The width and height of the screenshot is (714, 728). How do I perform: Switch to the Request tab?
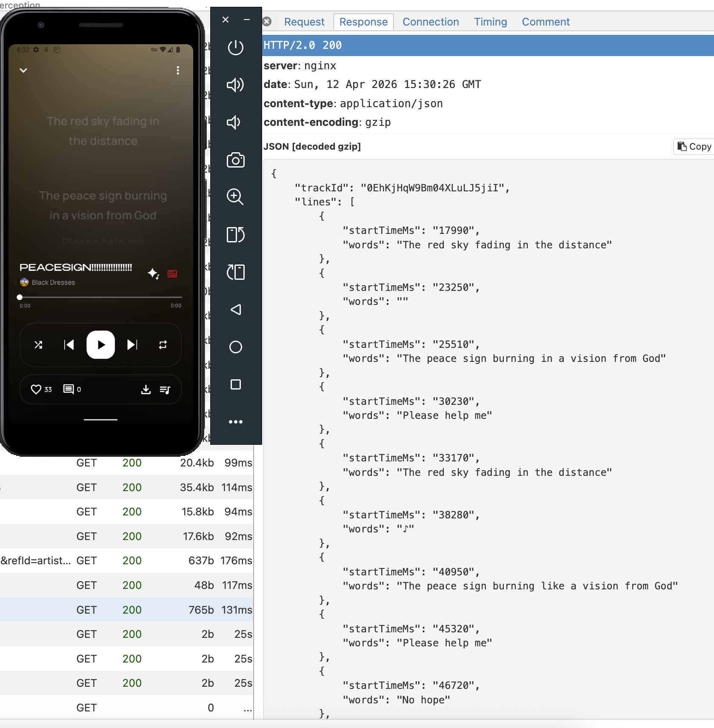pos(304,22)
